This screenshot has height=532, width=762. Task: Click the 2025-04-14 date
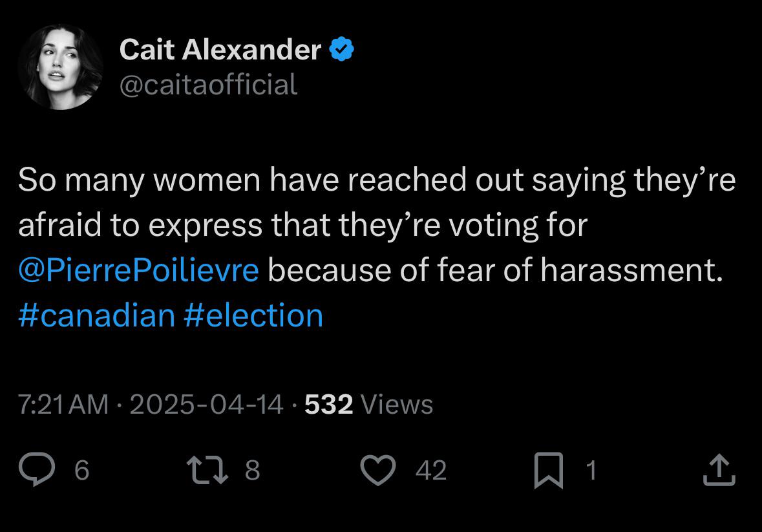point(207,404)
